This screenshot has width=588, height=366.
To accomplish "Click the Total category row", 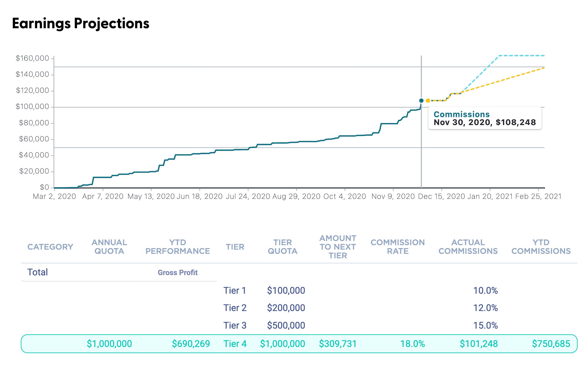I will (37, 272).
